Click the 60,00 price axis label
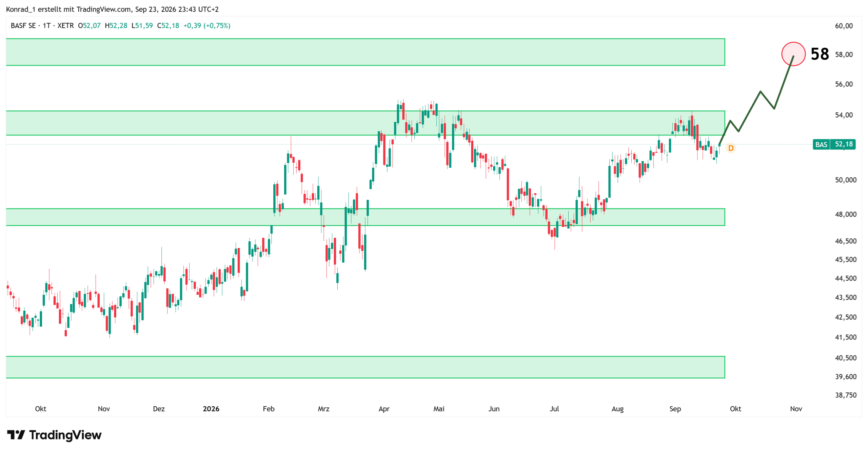868x453 pixels. (844, 26)
